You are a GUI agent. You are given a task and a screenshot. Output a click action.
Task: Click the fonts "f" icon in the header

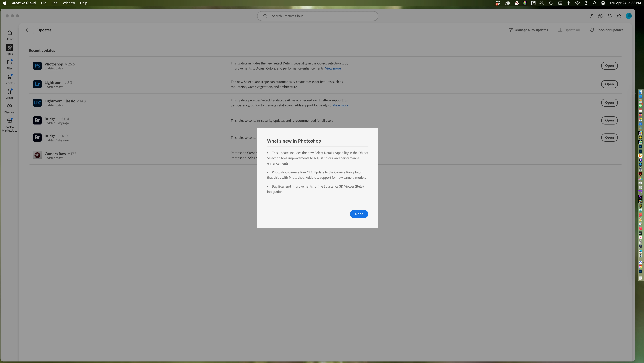(591, 16)
